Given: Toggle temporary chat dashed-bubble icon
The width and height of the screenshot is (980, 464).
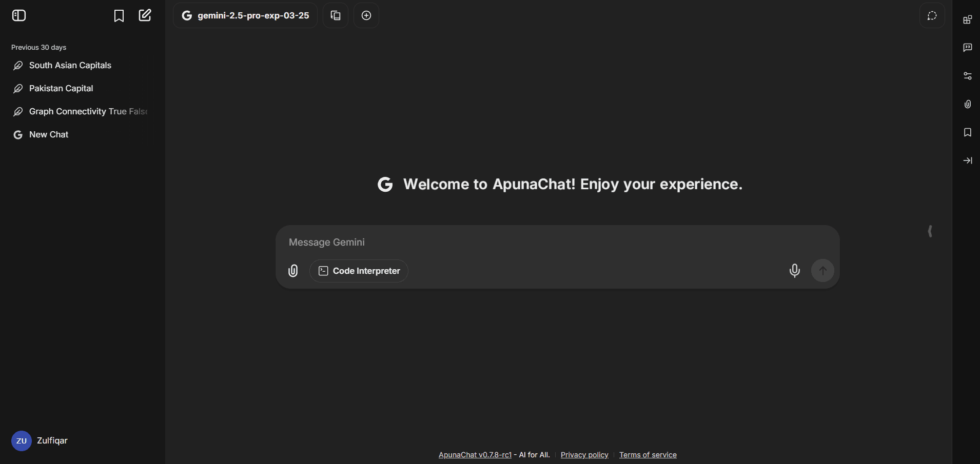Looking at the screenshot, I should [x=932, y=15].
